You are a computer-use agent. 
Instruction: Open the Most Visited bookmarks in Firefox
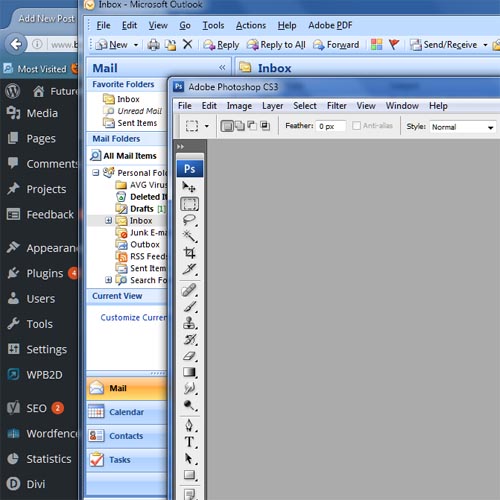[x=35, y=69]
